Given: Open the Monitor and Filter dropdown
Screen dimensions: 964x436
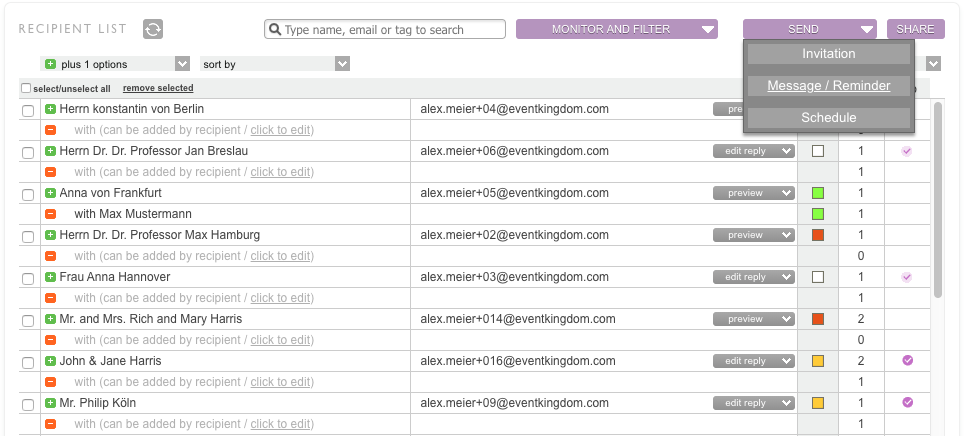Looking at the screenshot, I should (x=617, y=29).
